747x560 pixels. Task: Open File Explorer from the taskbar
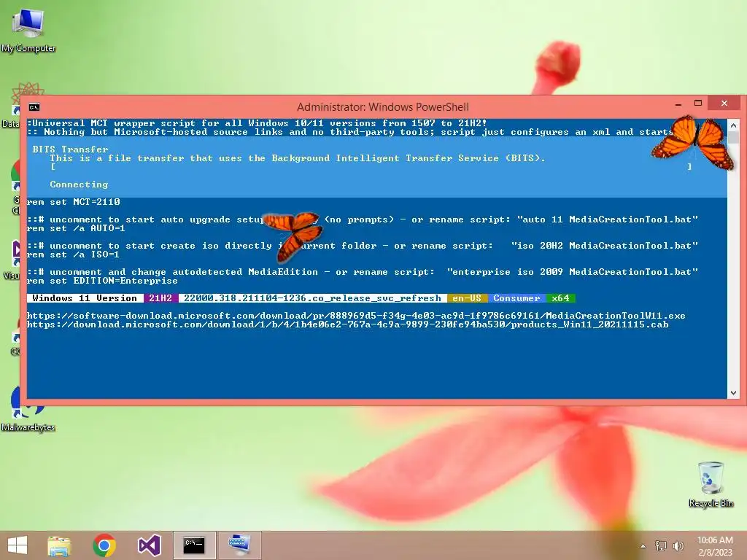(x=59, y=545)
